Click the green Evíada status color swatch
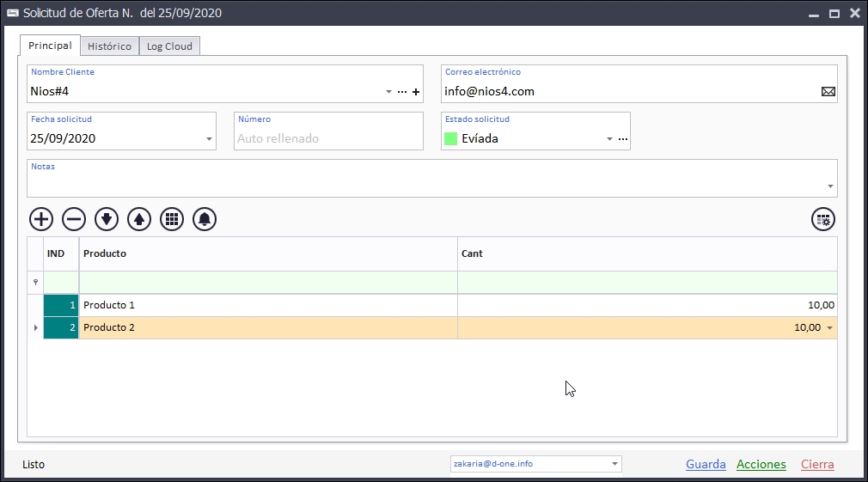The width and height of the screenshot is (868, 482). pos(450,138)
